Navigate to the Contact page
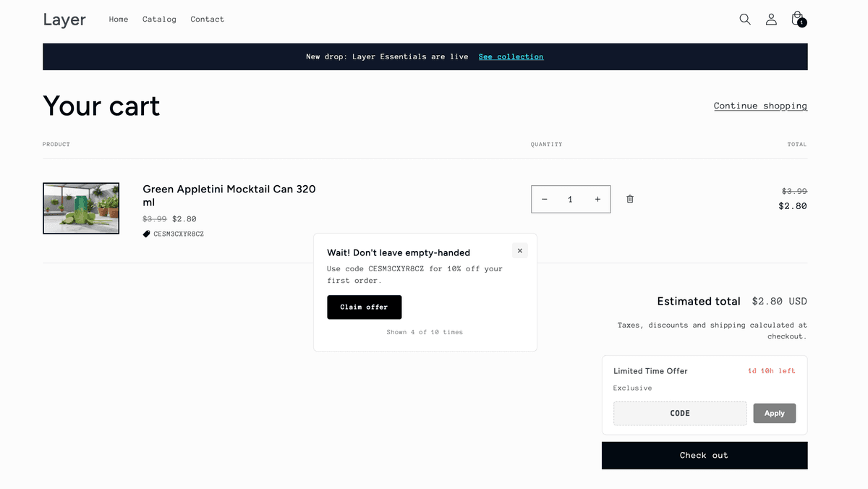The height and width of the screenshot is (489, 868). pos(208,20)
